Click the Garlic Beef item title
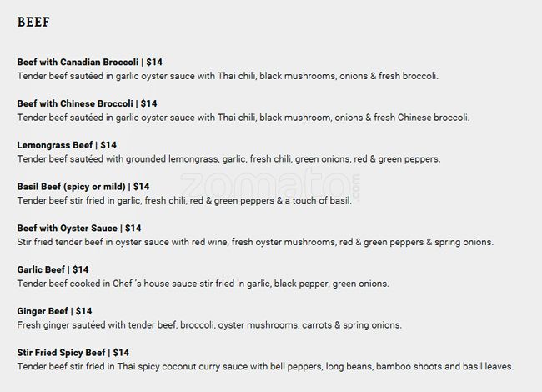The image size is (542, 392). point(42,269)
